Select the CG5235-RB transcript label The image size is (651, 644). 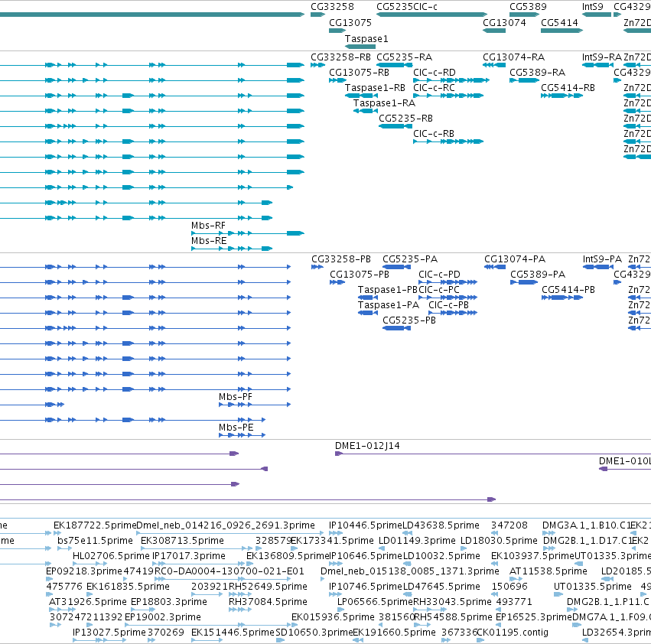coord(405,119)
